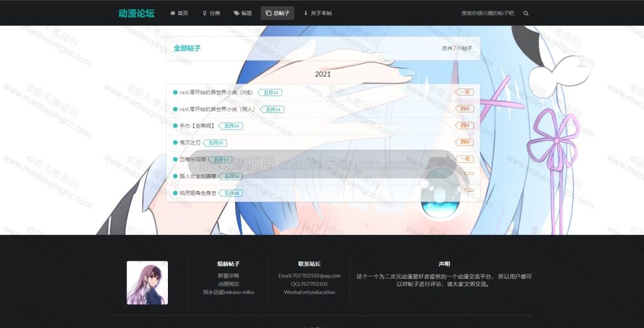This screenshot has width=644, height=328.
Task: Click the search box for posts
Action: (x=487, y=13)
